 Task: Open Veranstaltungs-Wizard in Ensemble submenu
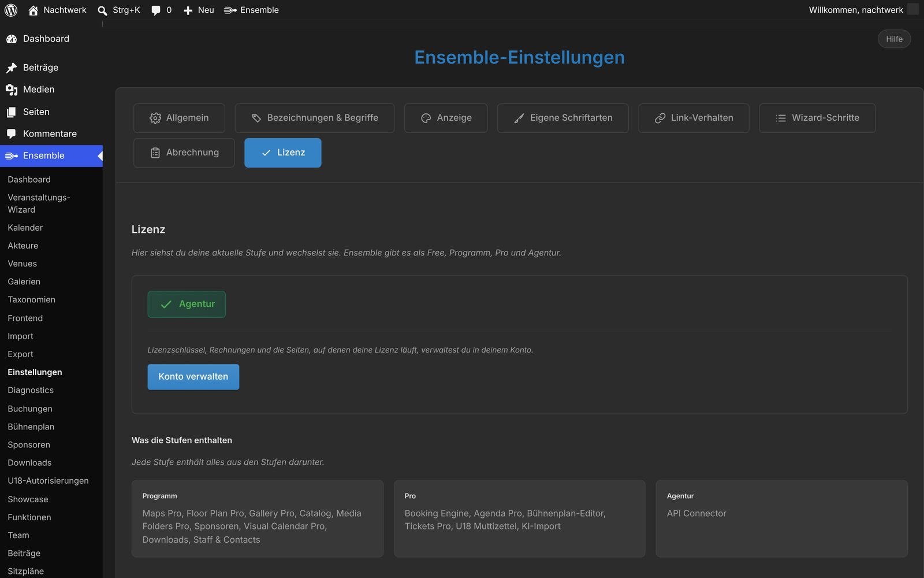39,203
